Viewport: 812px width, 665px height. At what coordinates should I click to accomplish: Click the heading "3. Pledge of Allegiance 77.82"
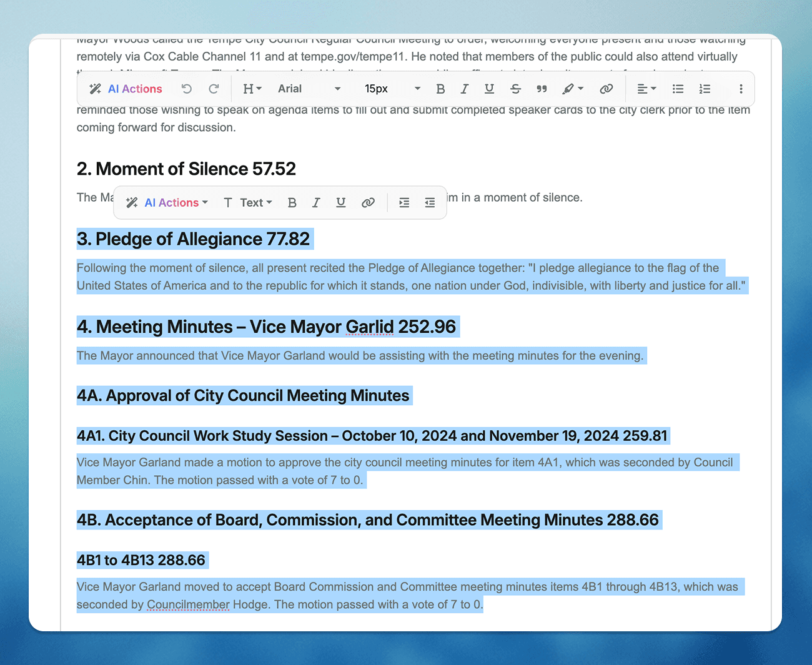[x=193, y=239]
